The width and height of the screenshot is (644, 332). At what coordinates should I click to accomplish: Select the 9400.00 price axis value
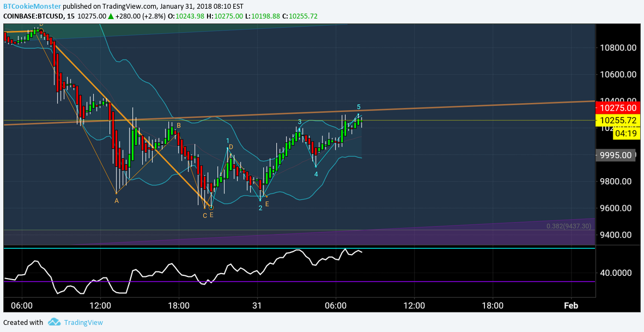615,234
